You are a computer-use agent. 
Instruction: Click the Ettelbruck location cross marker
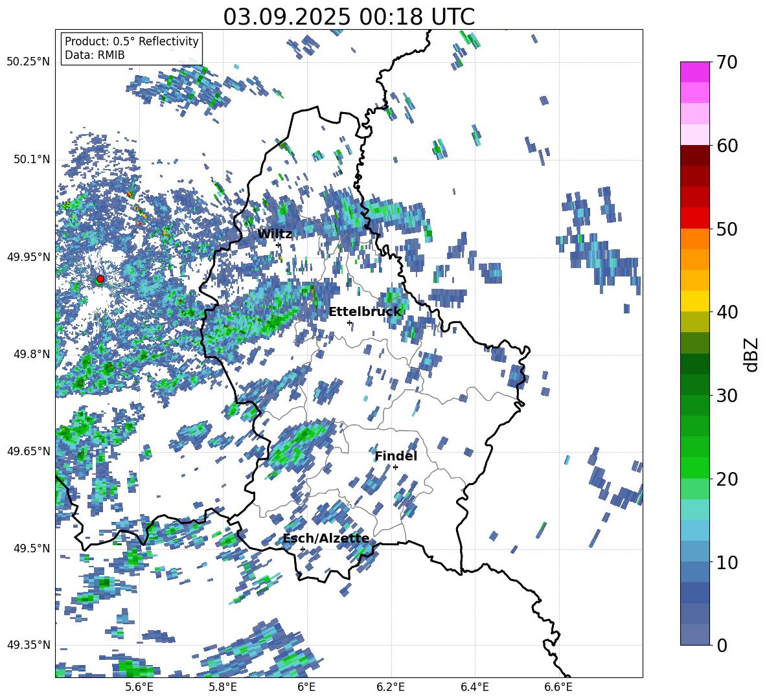[349, 322]
